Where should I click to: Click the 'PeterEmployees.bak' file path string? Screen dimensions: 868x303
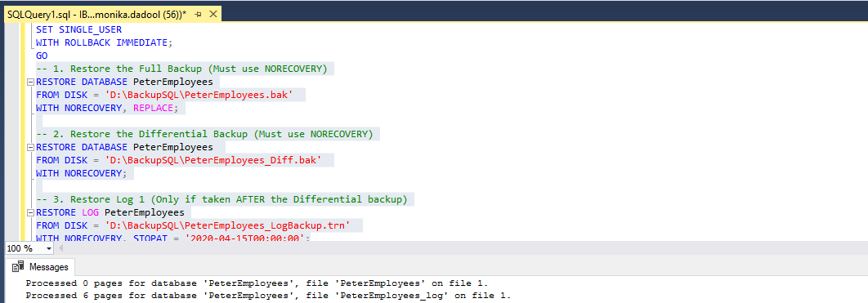pos(199,95)
